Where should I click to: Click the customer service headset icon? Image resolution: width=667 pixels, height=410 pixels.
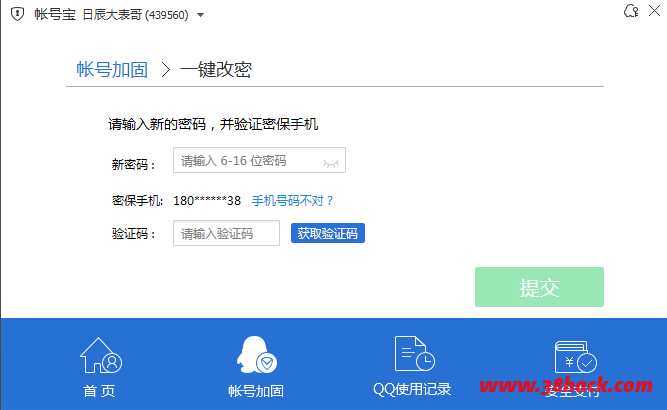tap(631, 11)
